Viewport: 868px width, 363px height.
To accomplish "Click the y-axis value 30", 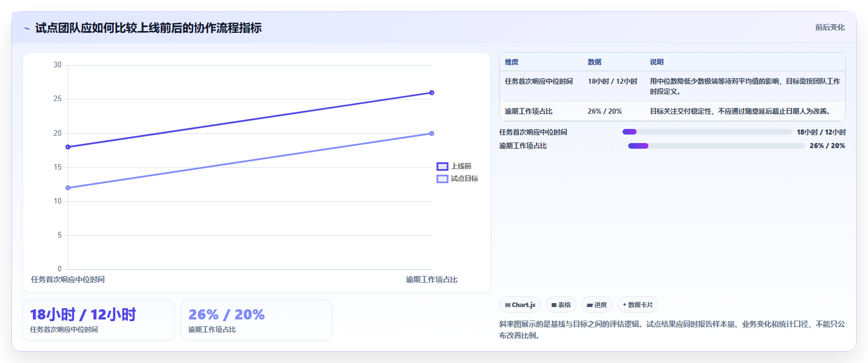I will coord(58,65).
